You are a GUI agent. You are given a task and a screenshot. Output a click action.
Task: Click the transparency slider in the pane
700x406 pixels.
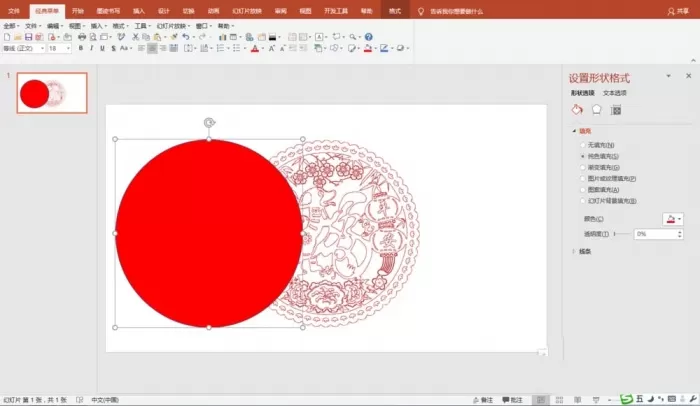[x=622, y=234]
